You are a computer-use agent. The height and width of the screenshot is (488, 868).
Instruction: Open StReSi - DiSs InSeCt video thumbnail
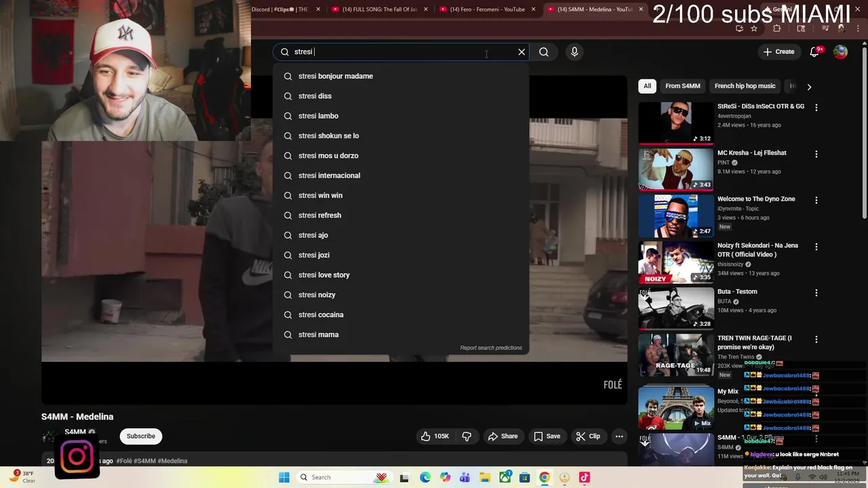coord(676,123)
